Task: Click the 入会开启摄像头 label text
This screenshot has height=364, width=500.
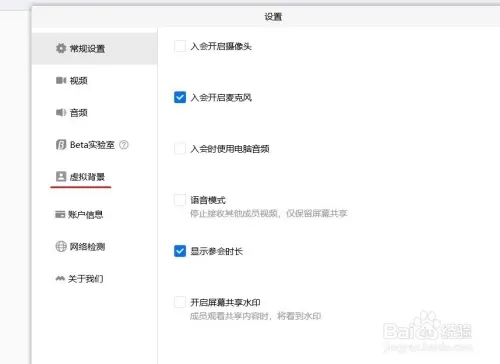Action: pos(221,46)
